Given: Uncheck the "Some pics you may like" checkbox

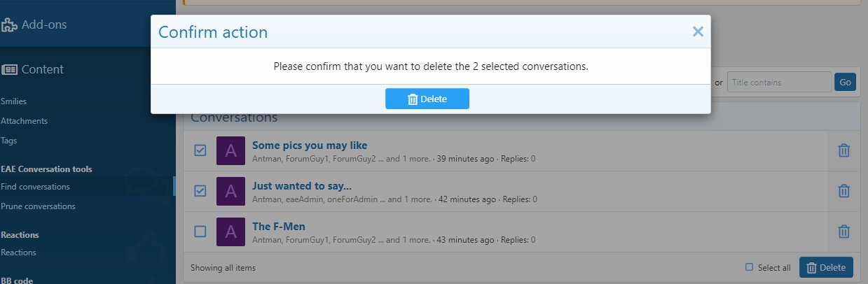Looking at the screenshot, I should click(x=200, y=150).
